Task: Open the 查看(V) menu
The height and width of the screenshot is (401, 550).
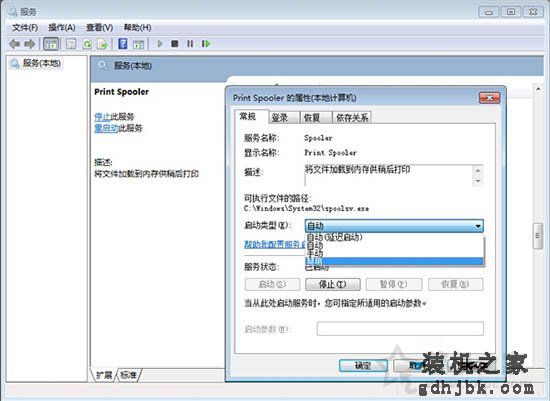Action: (x=100, y=27)
